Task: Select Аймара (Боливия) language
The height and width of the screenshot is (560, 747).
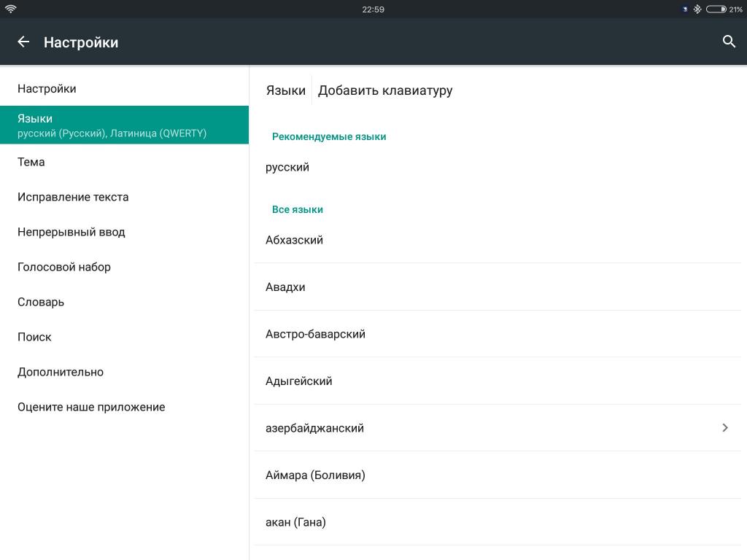Action: click(498, 475)
